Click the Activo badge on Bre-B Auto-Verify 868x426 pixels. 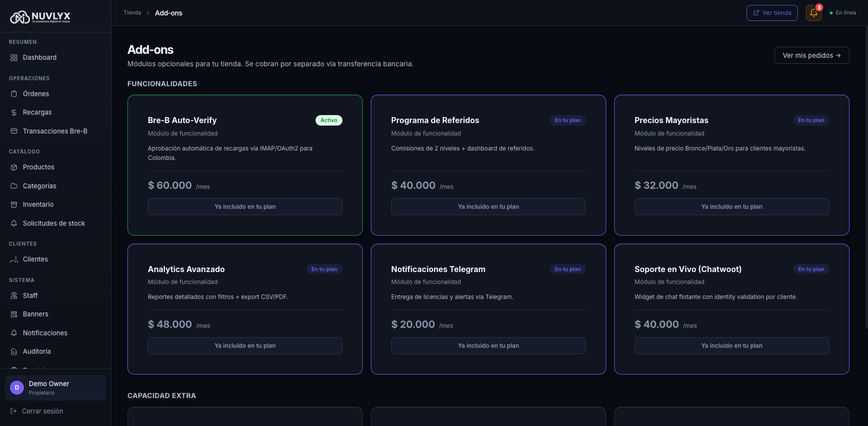(x=329, y=120)
